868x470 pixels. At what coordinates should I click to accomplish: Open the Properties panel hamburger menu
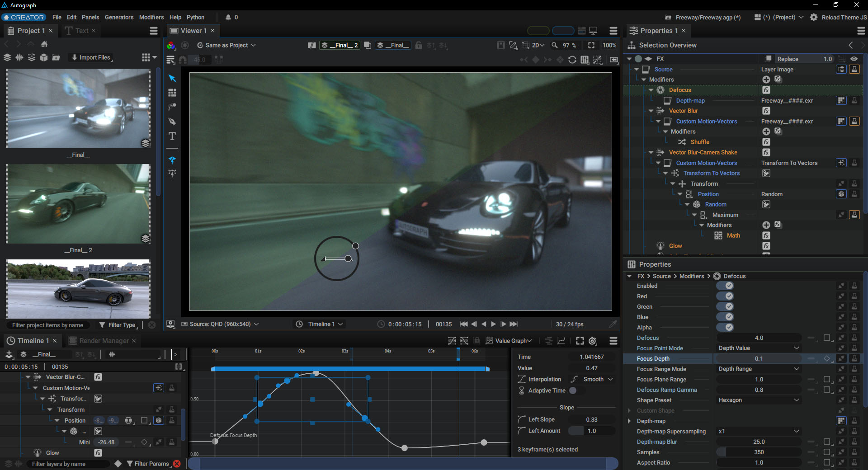coord(861,31)
